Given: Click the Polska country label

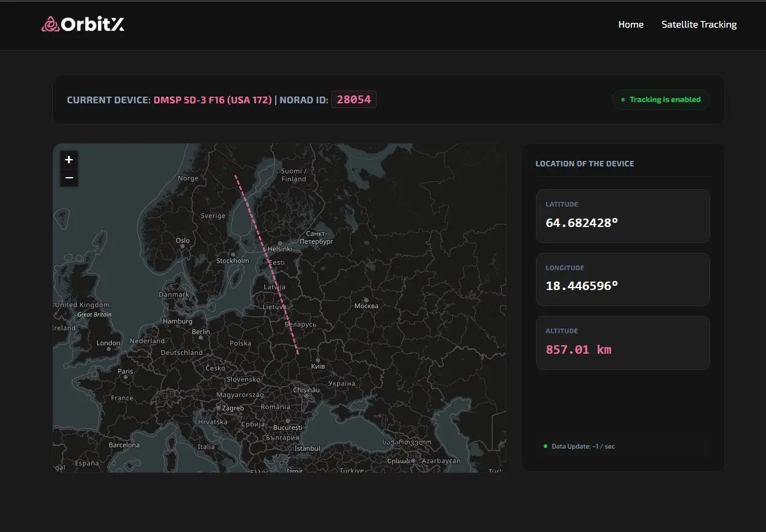Looking at the screenshot, I should 240,343.
